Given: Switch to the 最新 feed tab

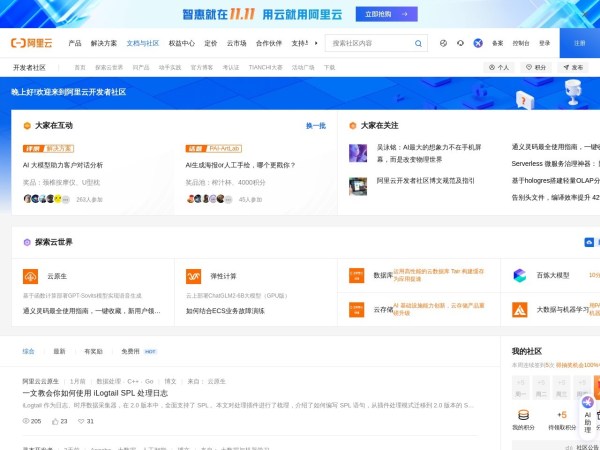Looking at the screenshot, I should 59,351.
